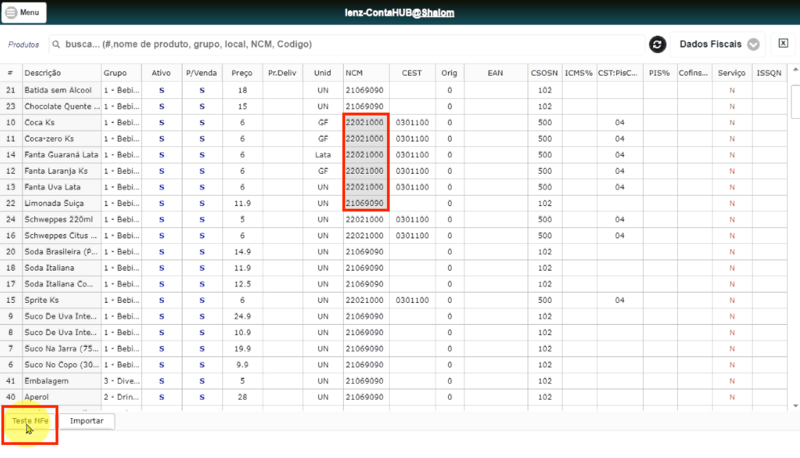This screenshot has height=458, width=800.
Task: Open Dados Fiscais view selector
Action: [718, 44]
